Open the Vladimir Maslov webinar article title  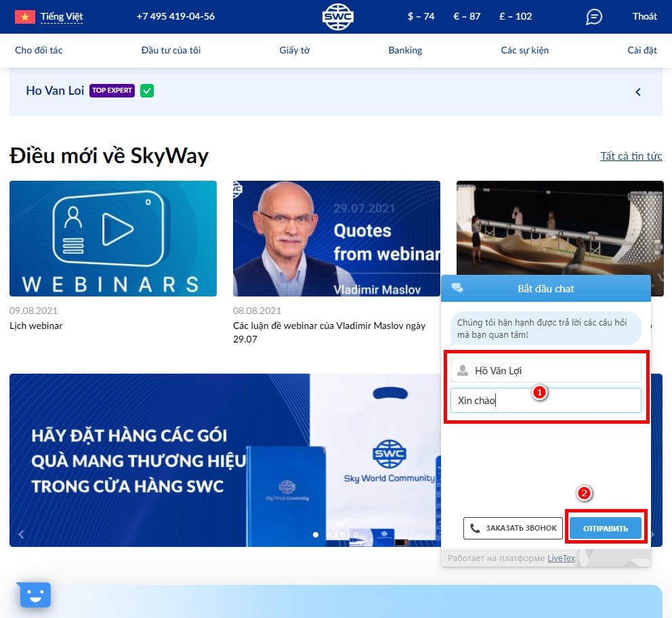[x=329, y=332]
